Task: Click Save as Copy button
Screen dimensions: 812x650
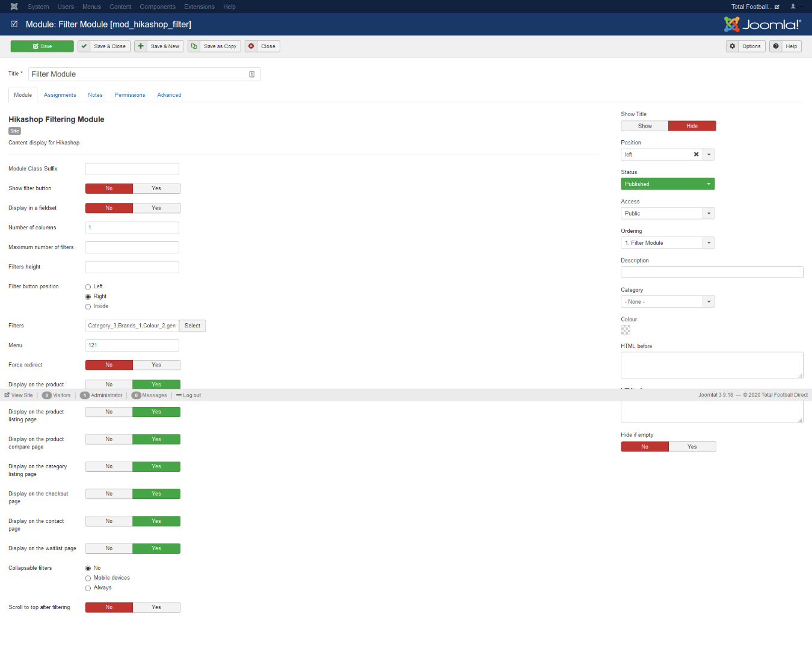Action: point(214,46)
